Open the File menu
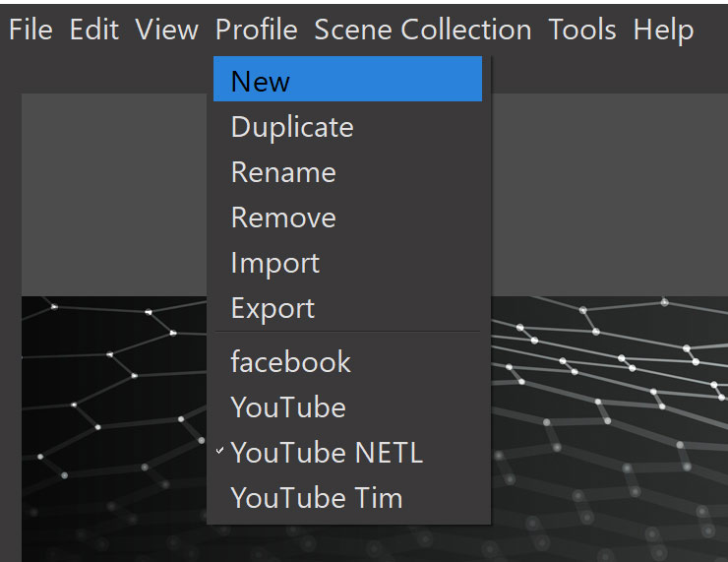 coord(30,30)
